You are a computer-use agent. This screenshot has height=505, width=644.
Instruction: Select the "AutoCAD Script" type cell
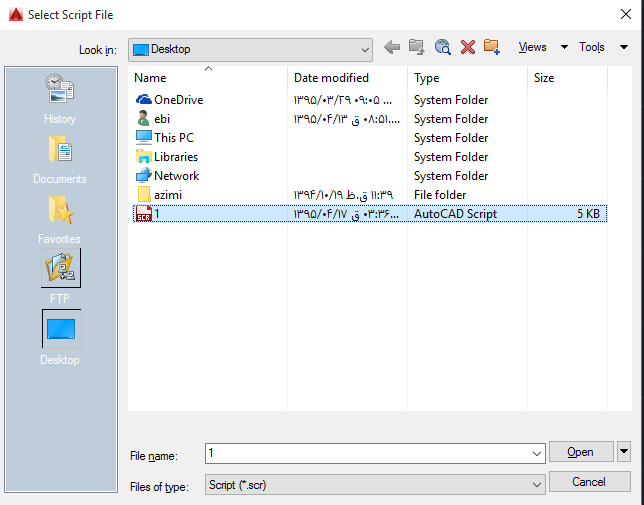[x=455, y=214]
